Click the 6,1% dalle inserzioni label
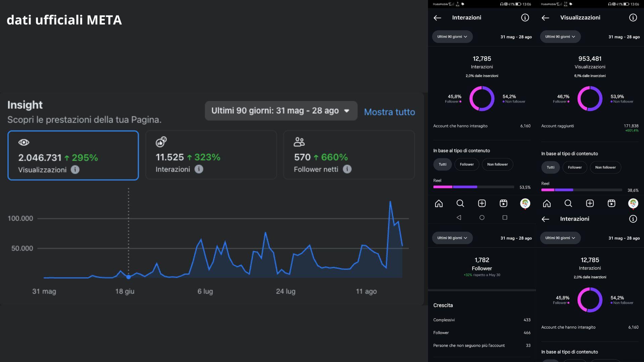The height and width of the screenshot is (362, 644). (x=590, y=76)
